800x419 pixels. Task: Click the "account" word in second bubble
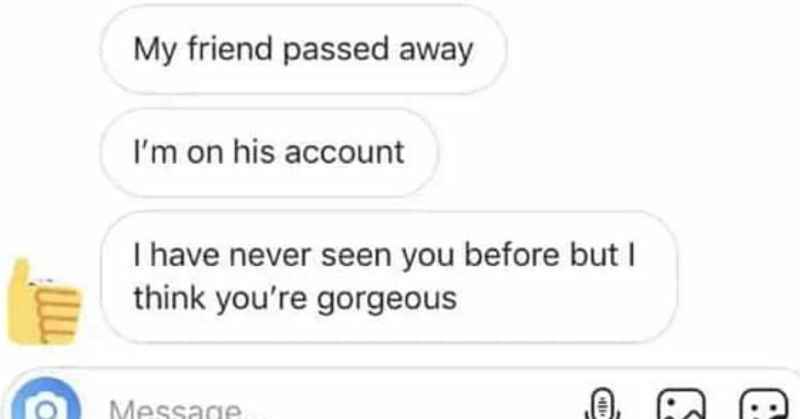pyautogui.click(x=344, y=153)
